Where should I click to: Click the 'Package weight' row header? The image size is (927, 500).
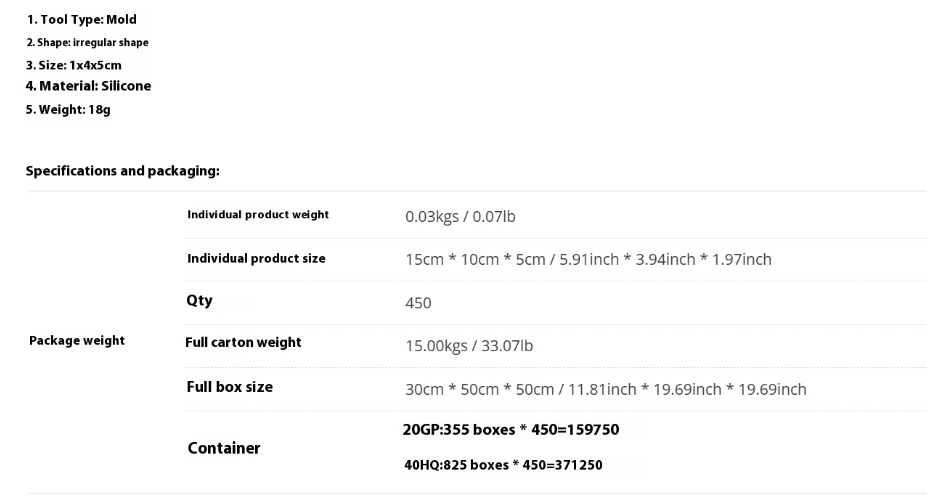coord(77,340)
